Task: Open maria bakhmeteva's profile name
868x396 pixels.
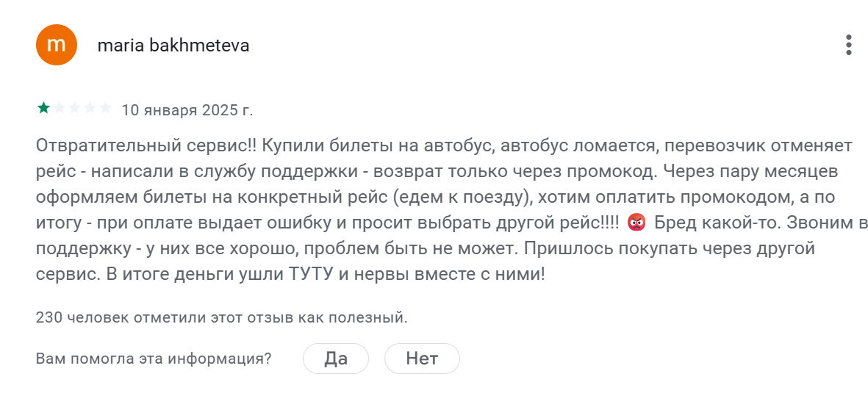Action: click(x=173, y=46)
